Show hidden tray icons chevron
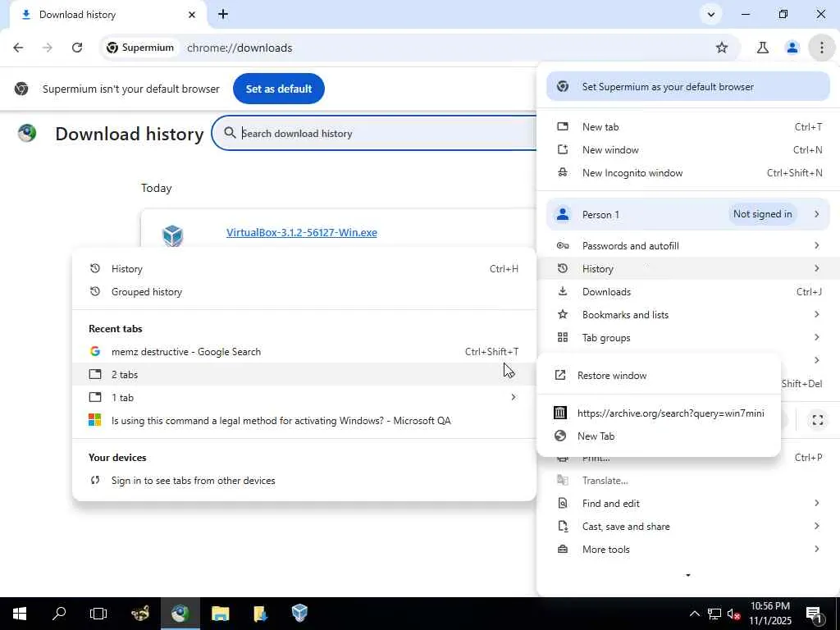This screenshot has width=840, height=630. tap(694, 614)
